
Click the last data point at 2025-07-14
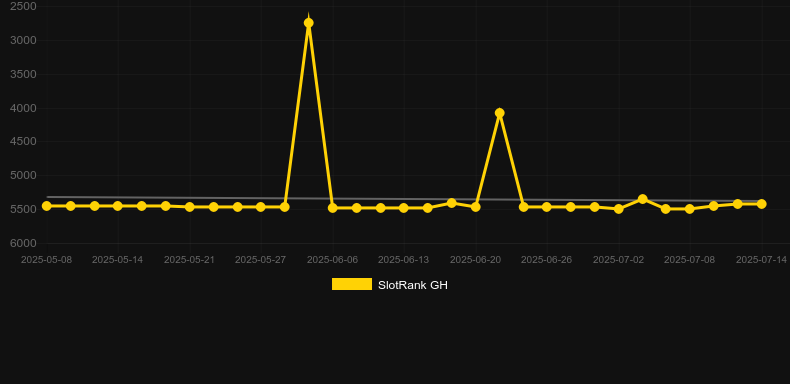[761, 204]
